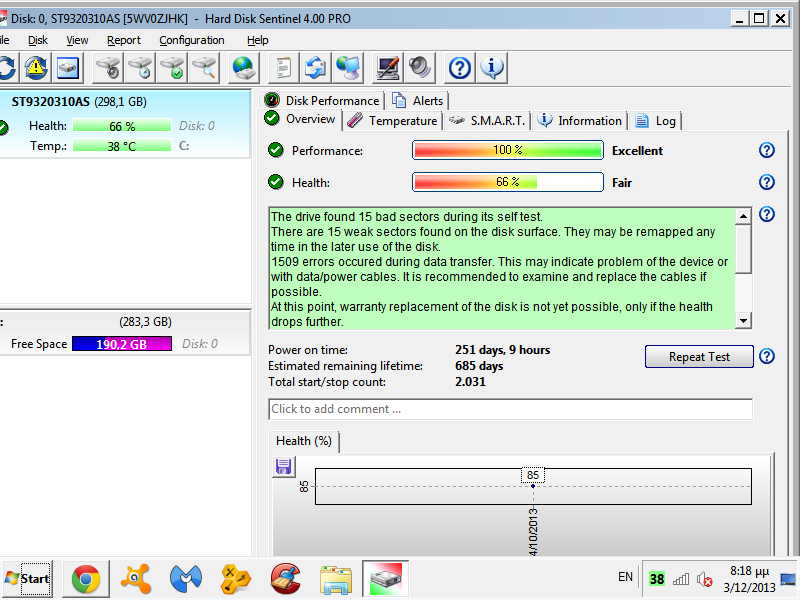Open the report document toolbar icon

tap(284, 67)
